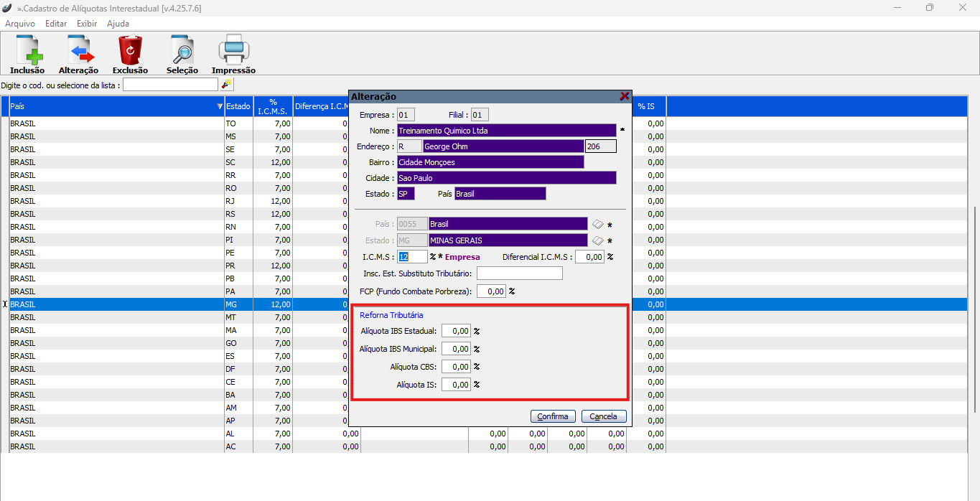Open the Seleção magnifier tool

(182, 51)
